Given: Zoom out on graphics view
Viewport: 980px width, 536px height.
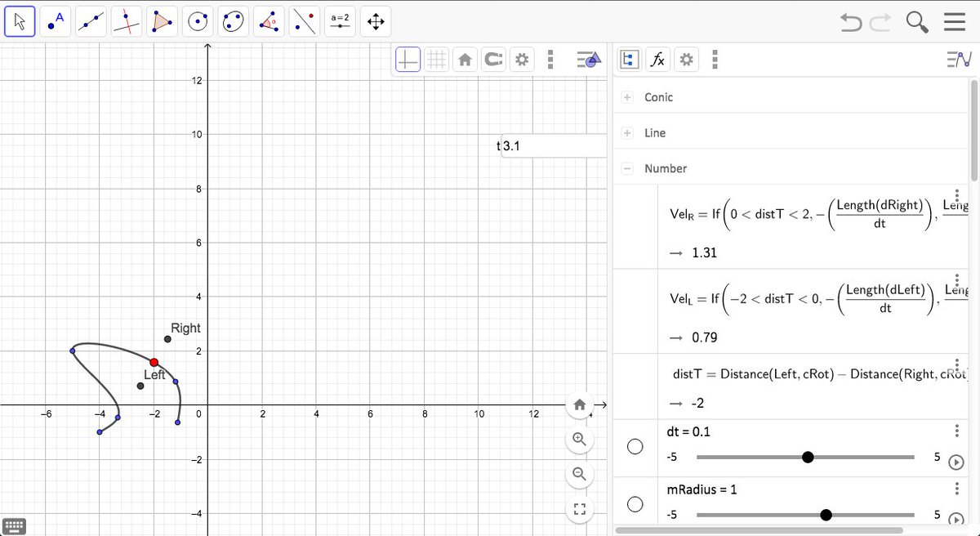Looking at the screenshot, I should coord(580,474).
